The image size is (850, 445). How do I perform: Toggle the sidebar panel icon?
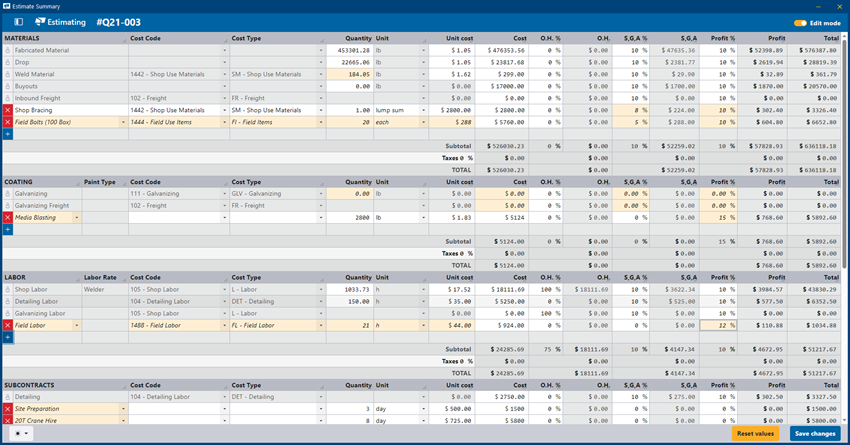[18, 22]
